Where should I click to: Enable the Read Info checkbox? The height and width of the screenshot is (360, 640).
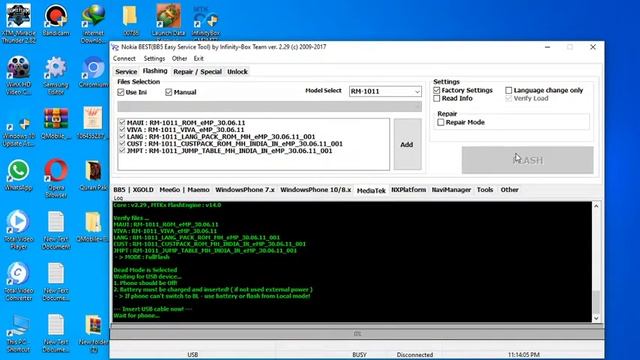(437, 98)
